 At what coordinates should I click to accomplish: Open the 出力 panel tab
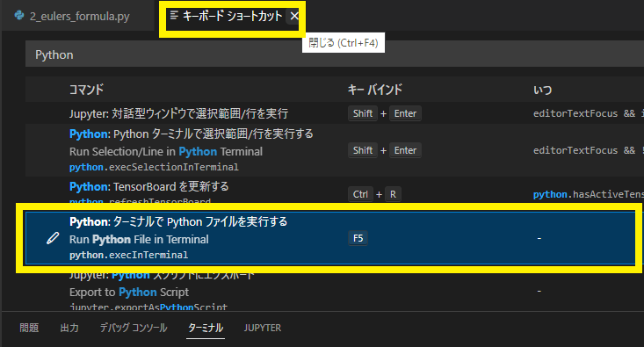click(69, 328)
